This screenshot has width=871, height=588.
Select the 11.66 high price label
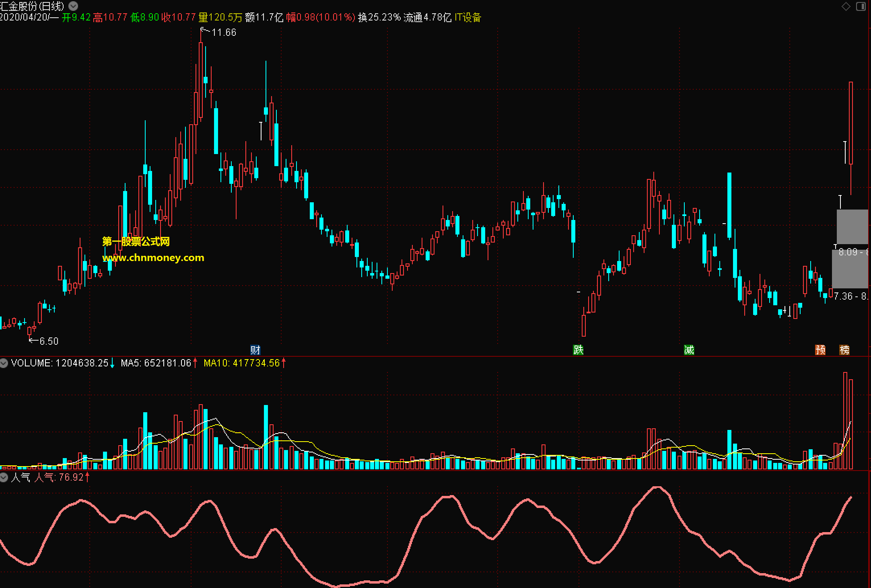pyautogui.click(x=224, y=33)
